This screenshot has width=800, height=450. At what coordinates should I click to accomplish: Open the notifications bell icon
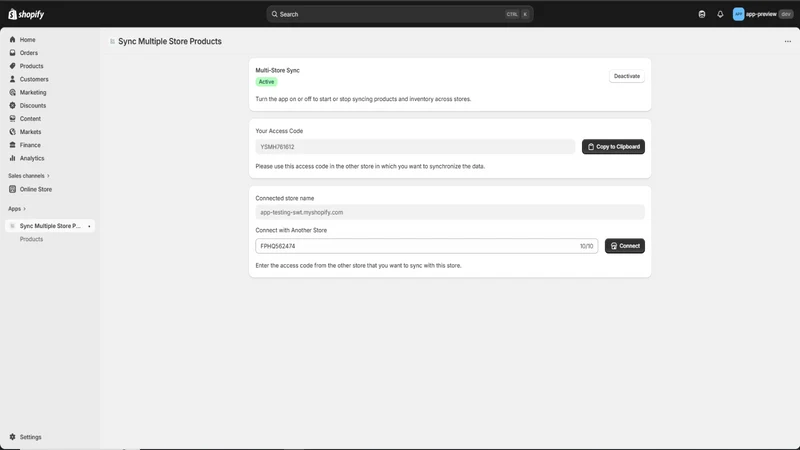(720, 14)
